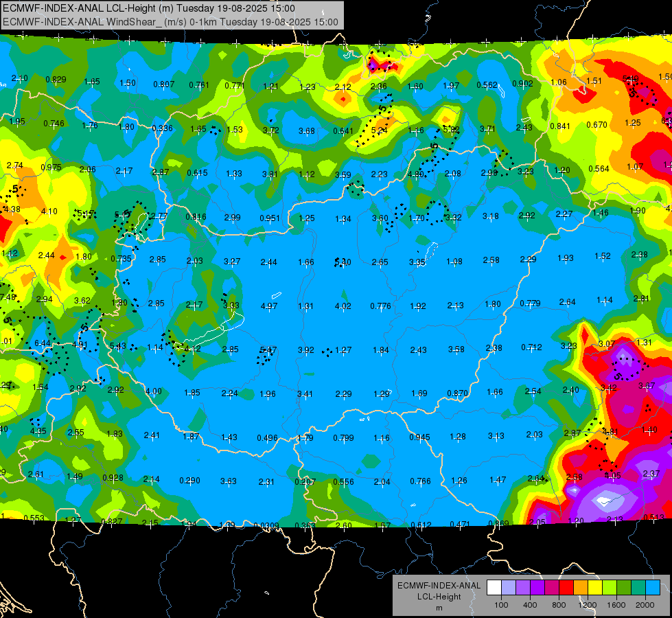Click the wind shear value 0.945

[x=419, y=437]
